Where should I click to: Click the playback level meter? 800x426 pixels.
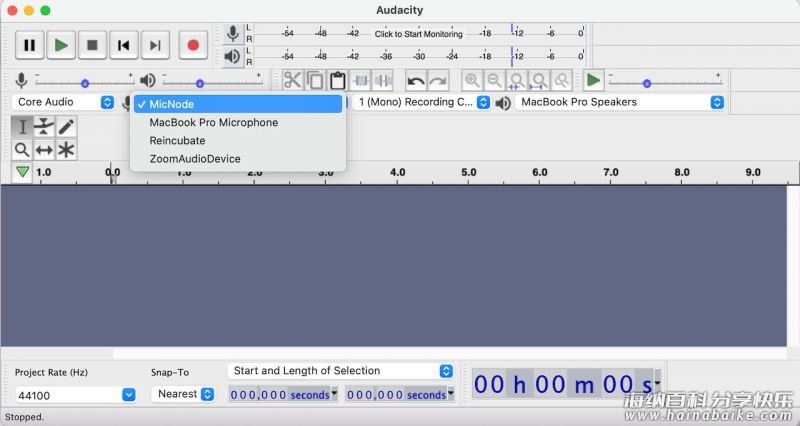418,56
